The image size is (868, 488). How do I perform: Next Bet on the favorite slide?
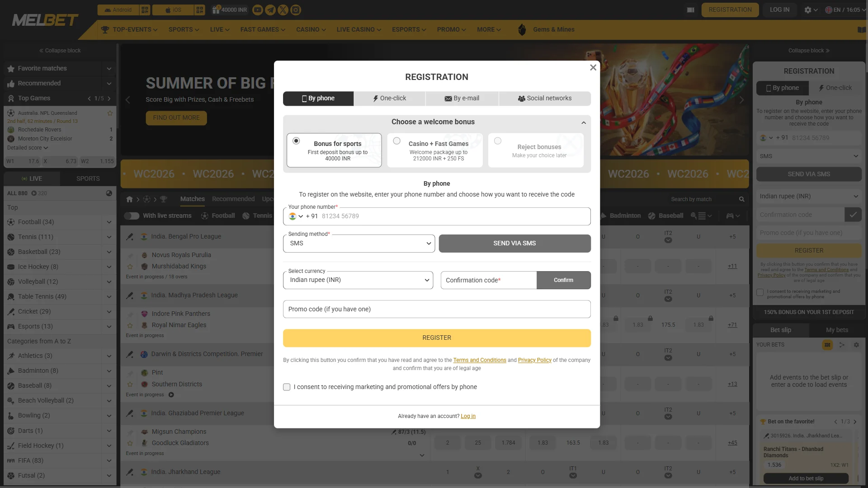(x=855, y=422)
